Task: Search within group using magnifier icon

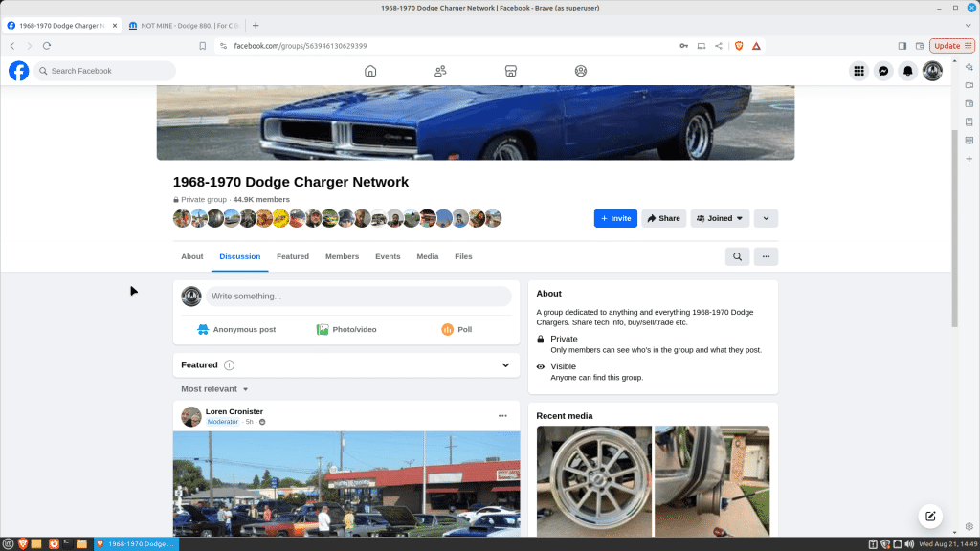Action: 737,256
